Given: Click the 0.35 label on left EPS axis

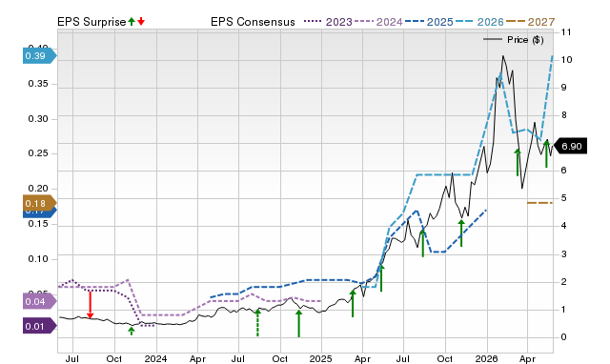Looking at the screenshot, I should [38, 84].
